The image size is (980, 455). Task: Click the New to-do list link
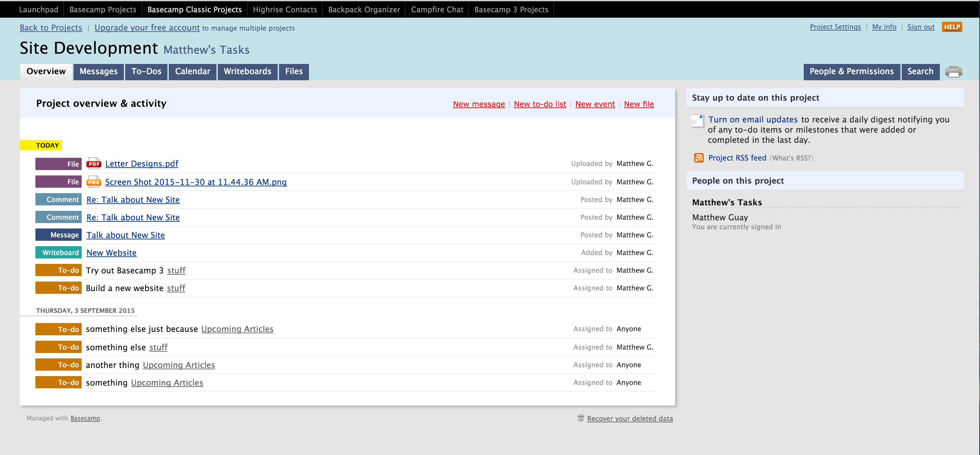pos(540,104)
